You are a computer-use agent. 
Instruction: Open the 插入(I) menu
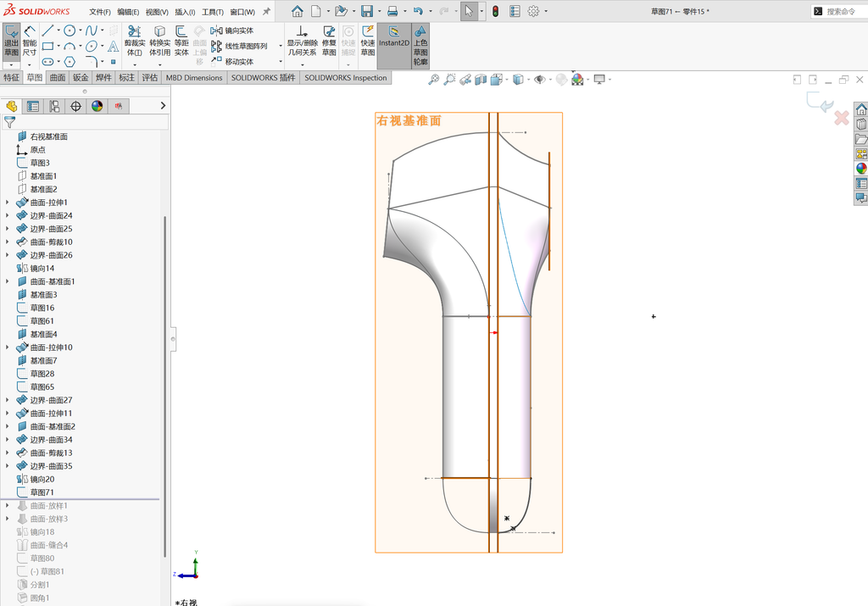coord(185,12)
